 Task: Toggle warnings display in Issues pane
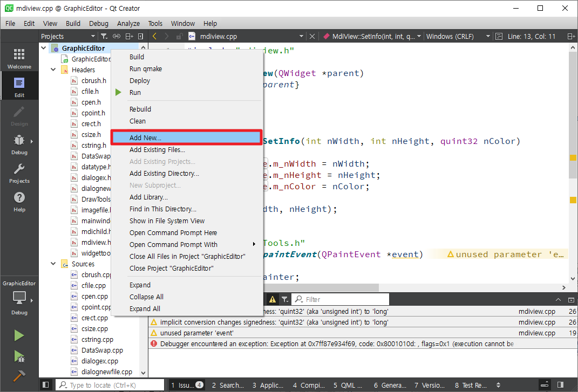[x=273, y=299]
